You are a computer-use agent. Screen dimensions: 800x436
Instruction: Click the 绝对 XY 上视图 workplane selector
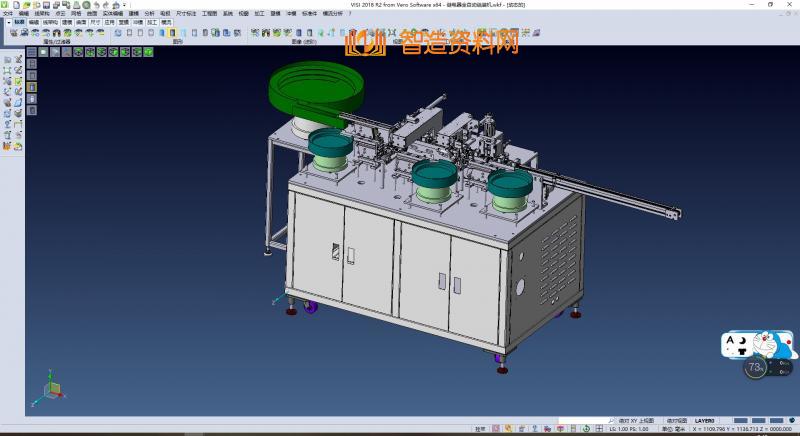tap(638, 421)
